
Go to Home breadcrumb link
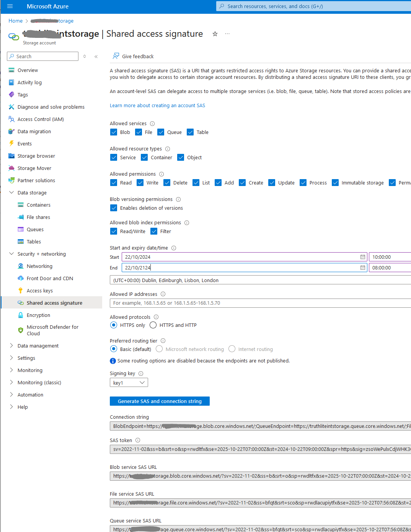coord(16,21)
